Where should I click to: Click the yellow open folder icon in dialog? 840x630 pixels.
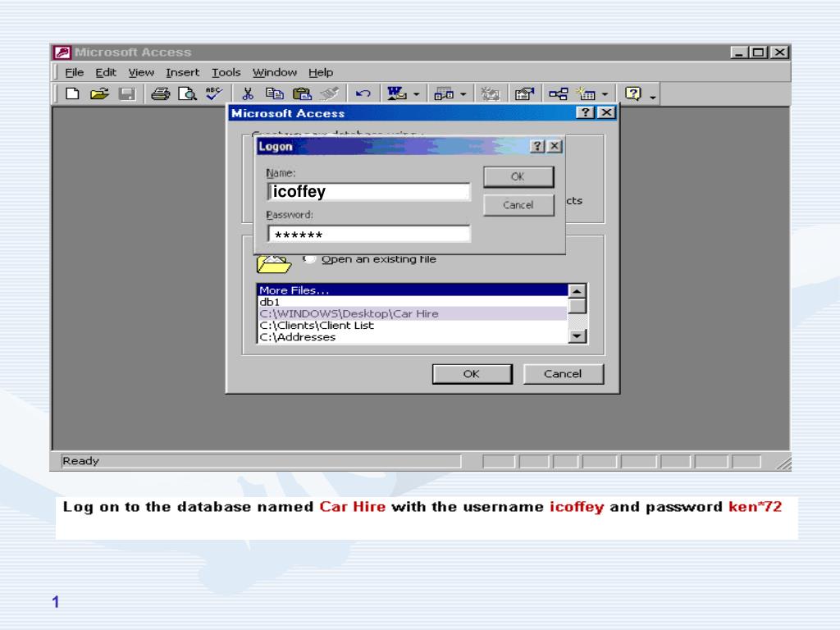pos(274,263)
